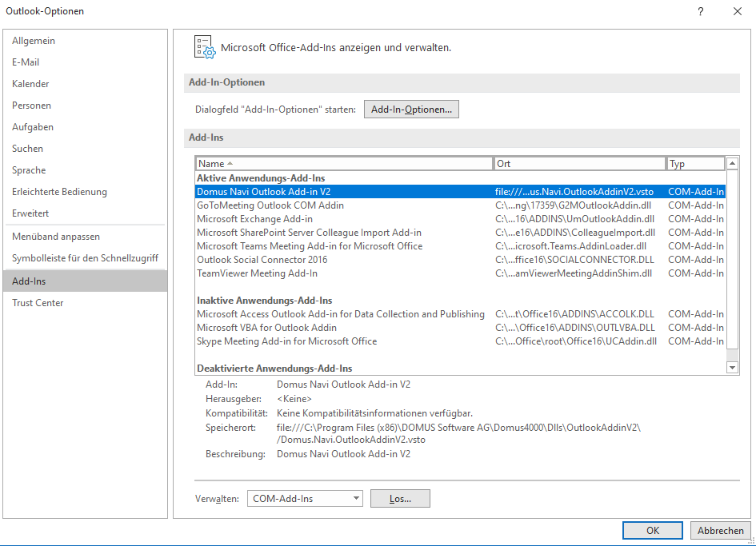Click the Los... button
This screenshot has width=756, height=546.
400,499
